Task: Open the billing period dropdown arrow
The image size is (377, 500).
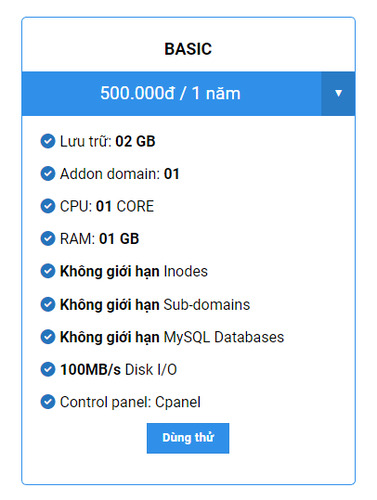Action: (x=338, y=93)
